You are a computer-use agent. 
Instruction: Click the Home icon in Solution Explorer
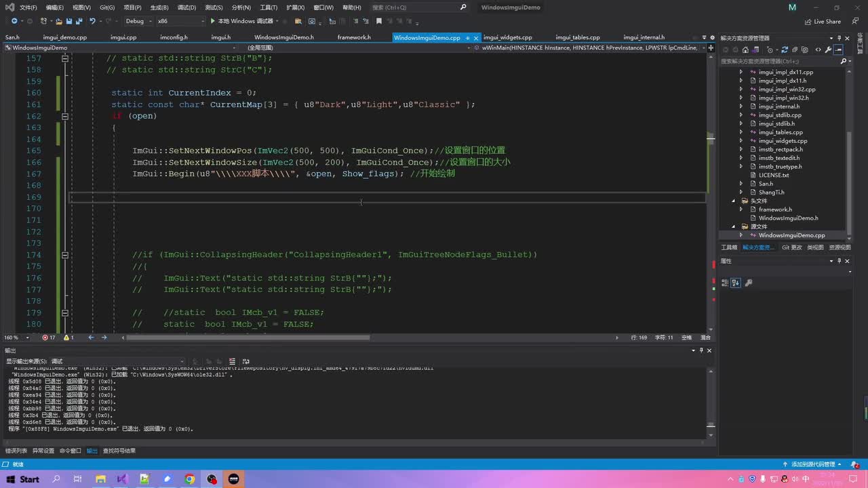pos(745,49)
